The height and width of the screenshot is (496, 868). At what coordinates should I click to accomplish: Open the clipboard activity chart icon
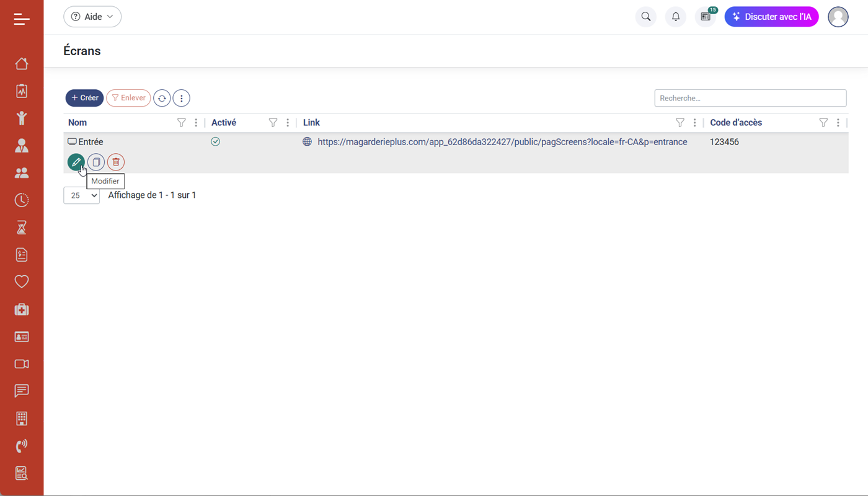(x=22, y=91)
